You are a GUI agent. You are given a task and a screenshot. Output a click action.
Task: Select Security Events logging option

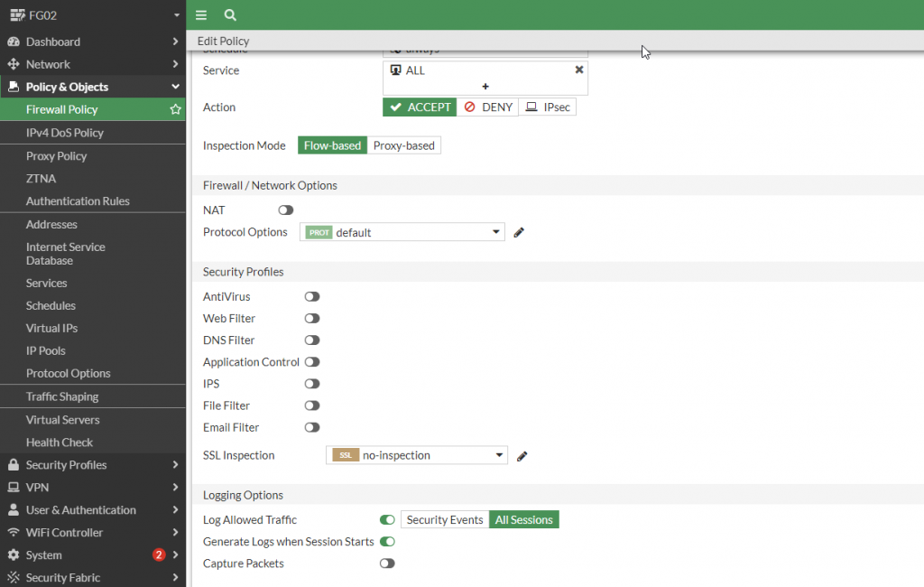click(445, 520)
